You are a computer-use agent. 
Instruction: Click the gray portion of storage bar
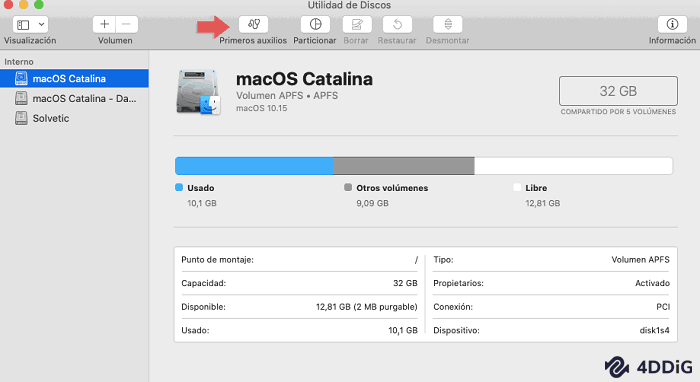(404, 166)
